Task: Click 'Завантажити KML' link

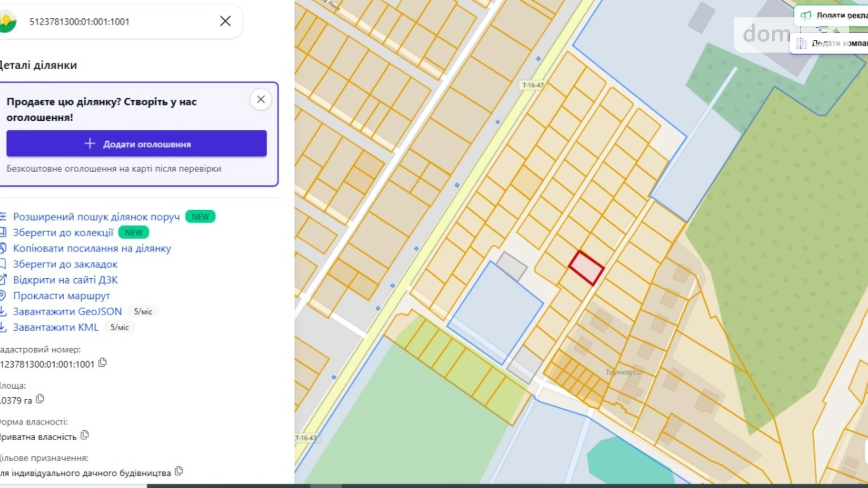Action: point(55,328)
